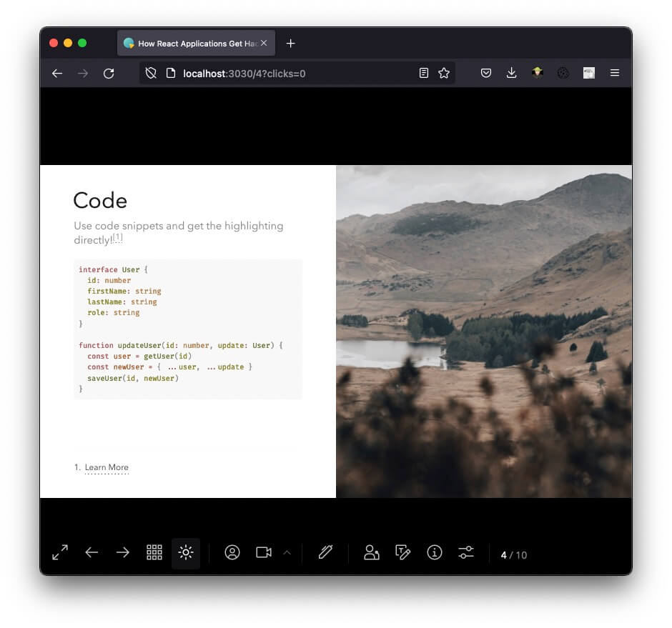This screenshot has height=628, width=672.
Task: Select the How React Applications Get Hacked tab
Action: click(x=197, y=44)
